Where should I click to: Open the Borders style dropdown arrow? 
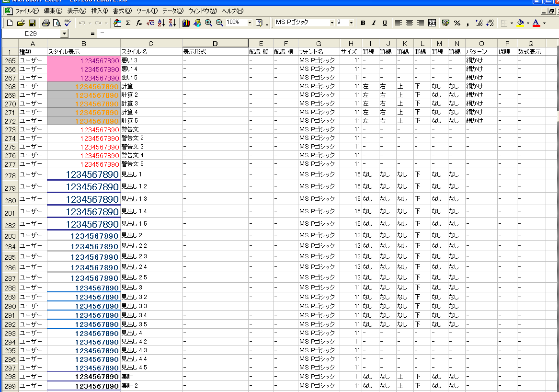pyautogui.click(x=512, y=23)
